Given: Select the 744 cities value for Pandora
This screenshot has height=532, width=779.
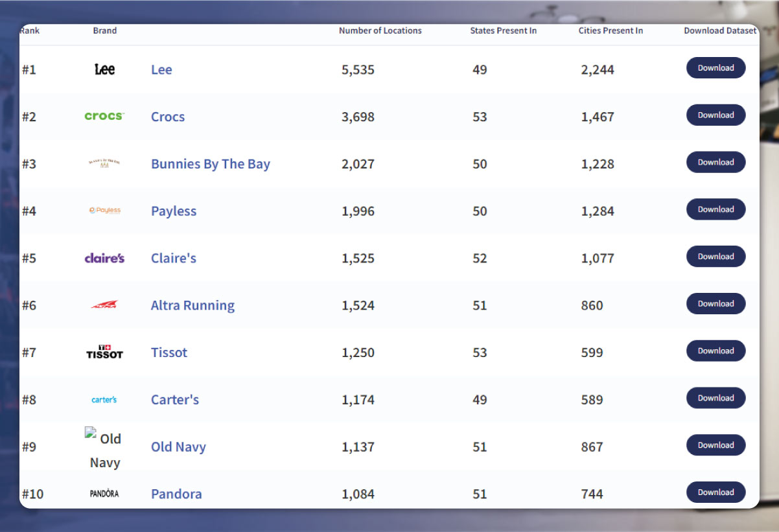Looking at the screenshot, I should (592, 494).
